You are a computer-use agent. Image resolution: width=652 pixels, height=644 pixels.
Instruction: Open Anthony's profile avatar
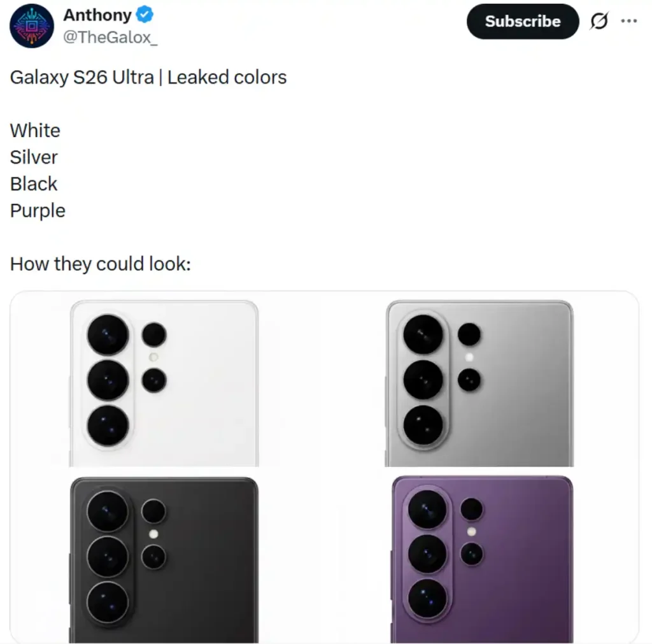32,26
